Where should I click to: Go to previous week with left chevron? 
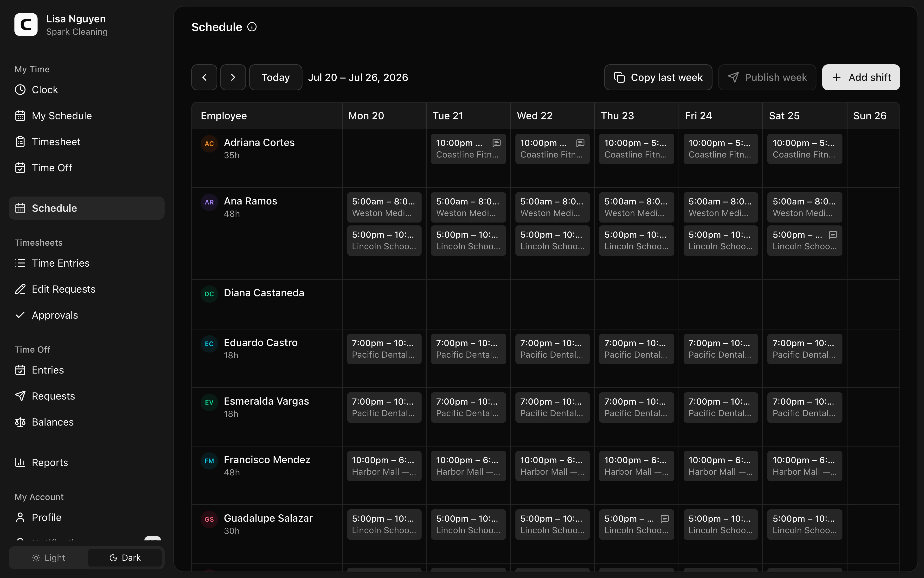(x=204, y=77)
